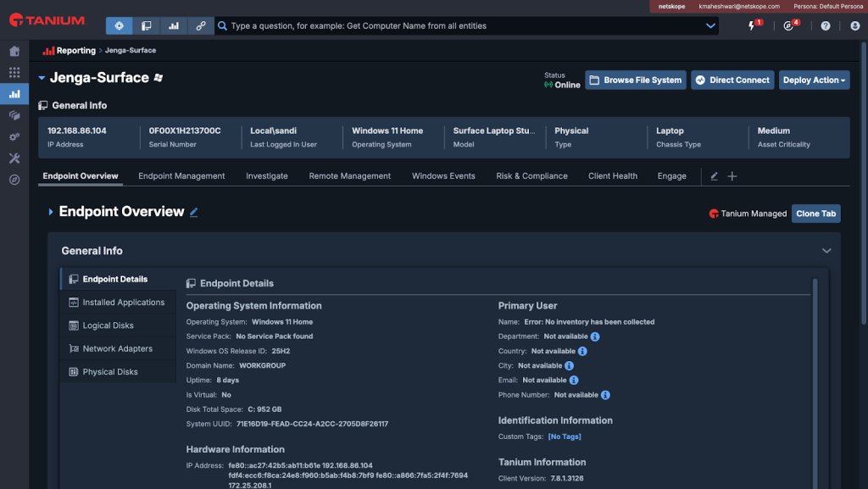Viewport: 868px width, 489px height.
Task: Open the Windows Events tab
Action: click(x=443, y=176)
